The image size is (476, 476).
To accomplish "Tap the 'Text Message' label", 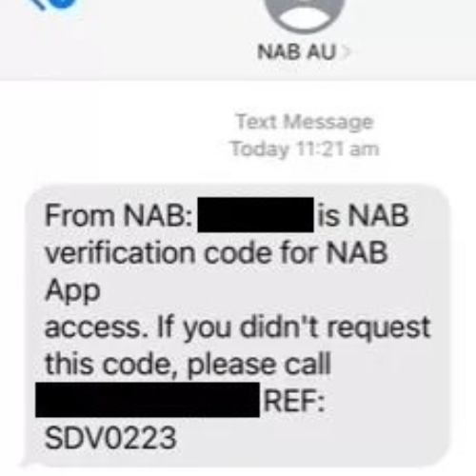I will (305, 122).
